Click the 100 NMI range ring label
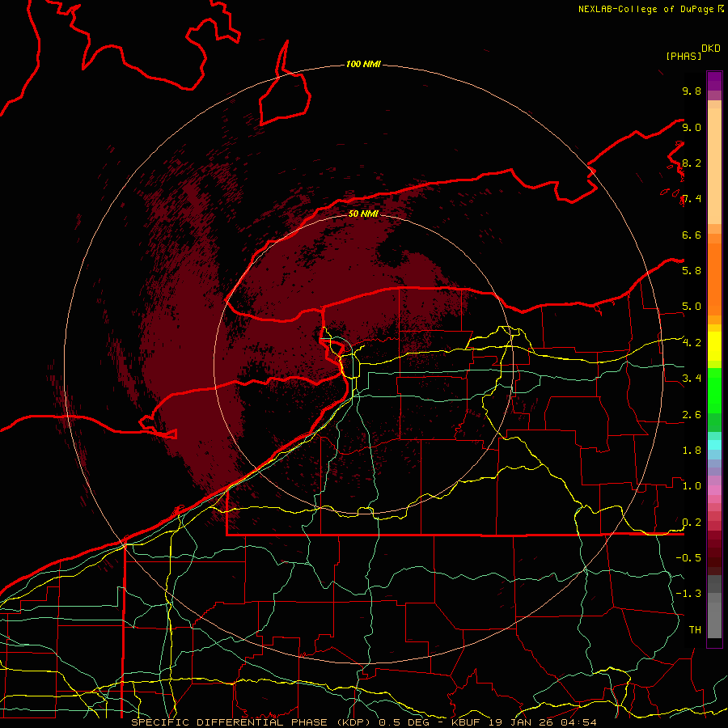 click(363, 64)
